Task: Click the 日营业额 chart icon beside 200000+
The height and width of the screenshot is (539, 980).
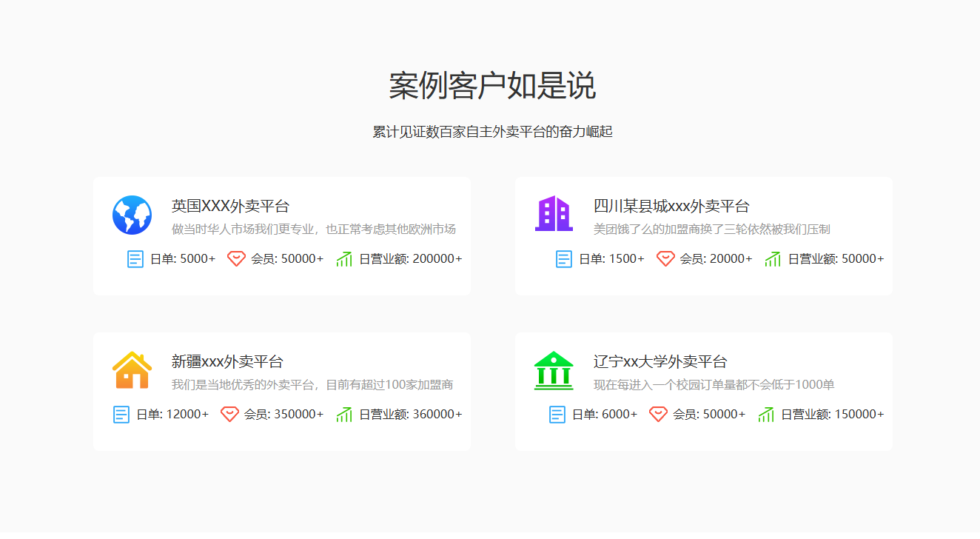Action: coord(344,259)
